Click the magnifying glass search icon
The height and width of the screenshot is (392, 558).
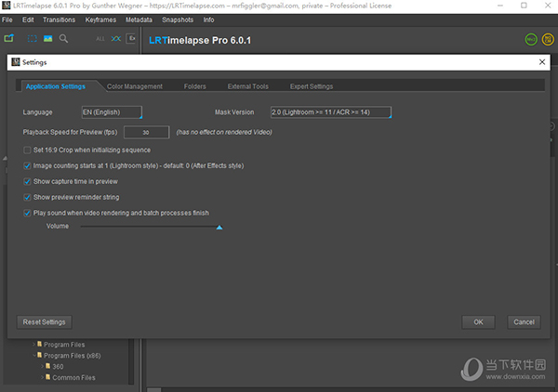[x=63, y=38]
